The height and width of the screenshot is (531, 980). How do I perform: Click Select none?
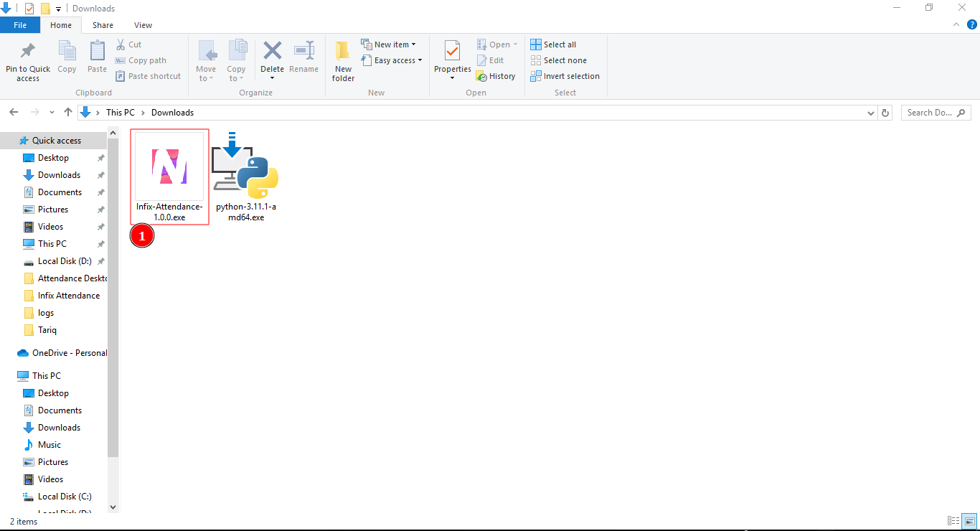tap(558, 60)
